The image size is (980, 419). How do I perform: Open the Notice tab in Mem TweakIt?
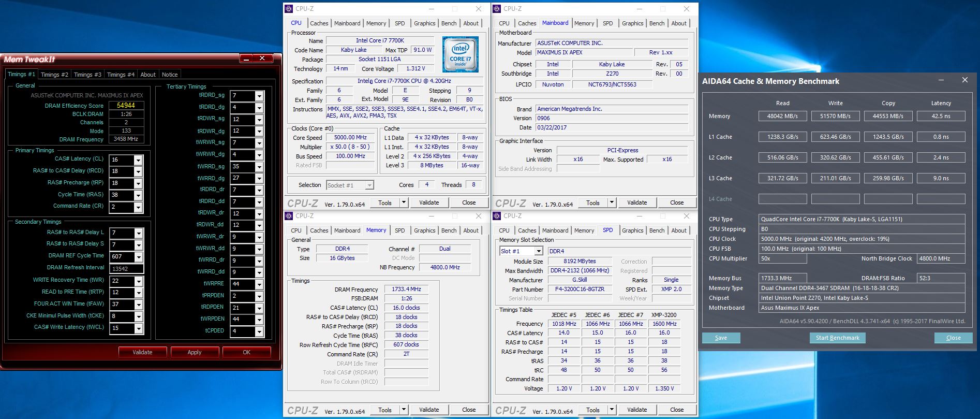170,75
